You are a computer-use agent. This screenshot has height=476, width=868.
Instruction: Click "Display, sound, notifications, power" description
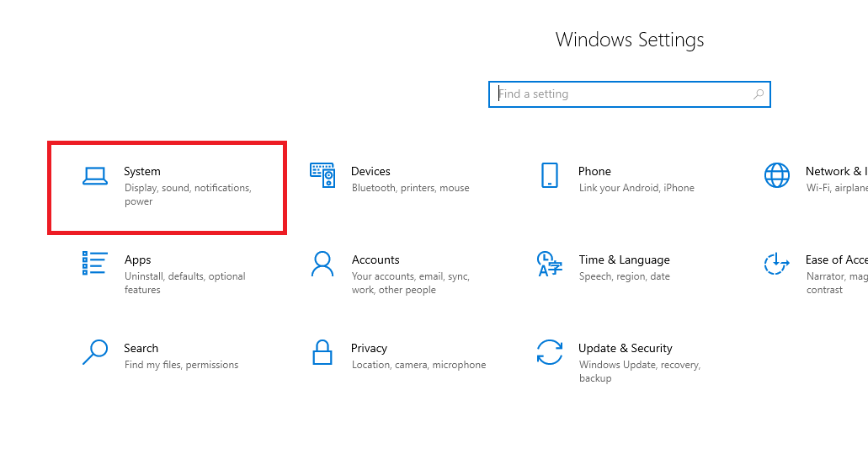[x=189, y=195]
